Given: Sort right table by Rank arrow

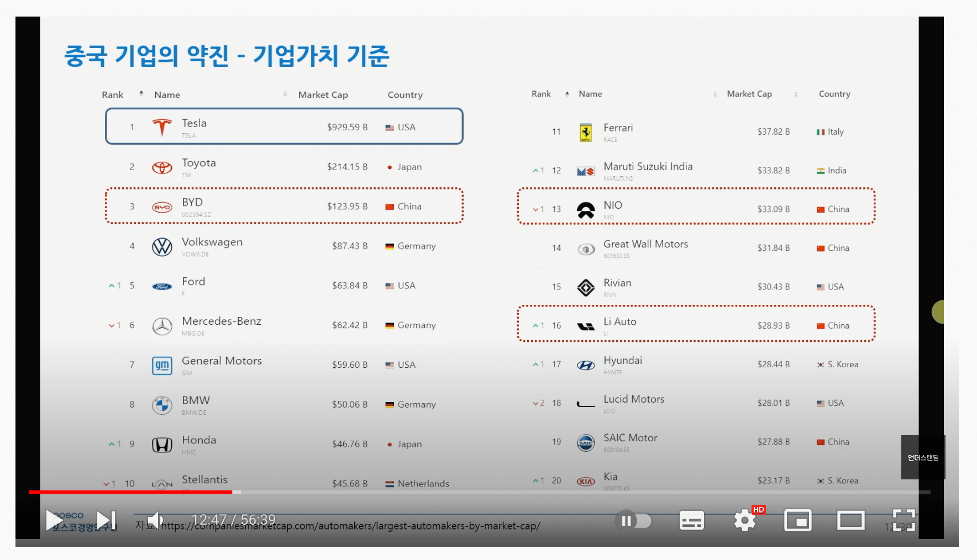Looking at the screenshot, I should pos(567,94).
